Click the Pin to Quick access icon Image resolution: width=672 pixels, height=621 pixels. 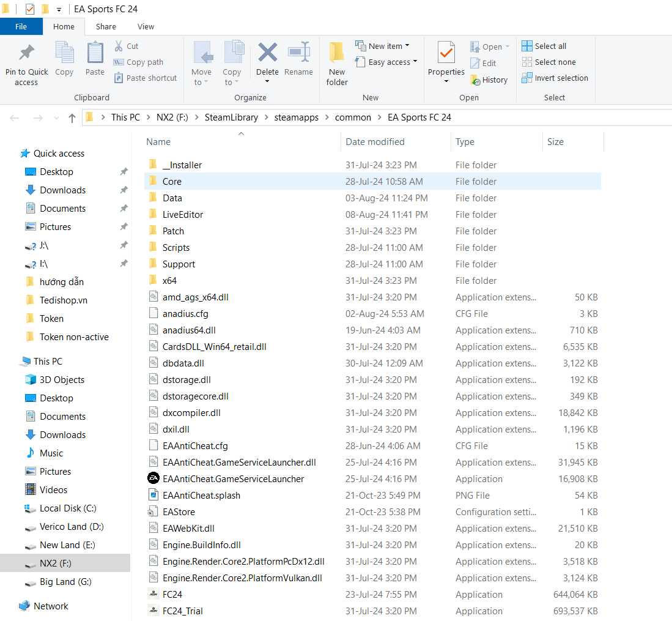[x=26, y=53]
